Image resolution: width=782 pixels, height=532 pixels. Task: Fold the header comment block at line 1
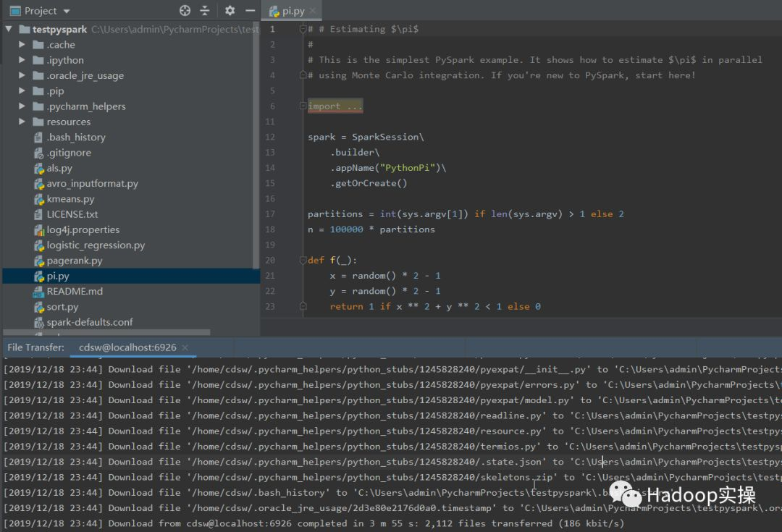tap(303, 29)
